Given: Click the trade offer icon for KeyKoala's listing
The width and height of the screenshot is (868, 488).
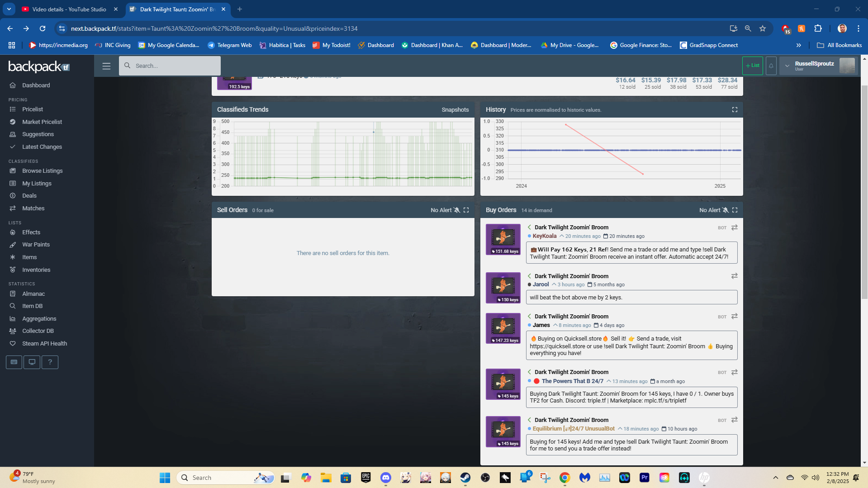Looking at the screenshot, I should pos(735,227).
